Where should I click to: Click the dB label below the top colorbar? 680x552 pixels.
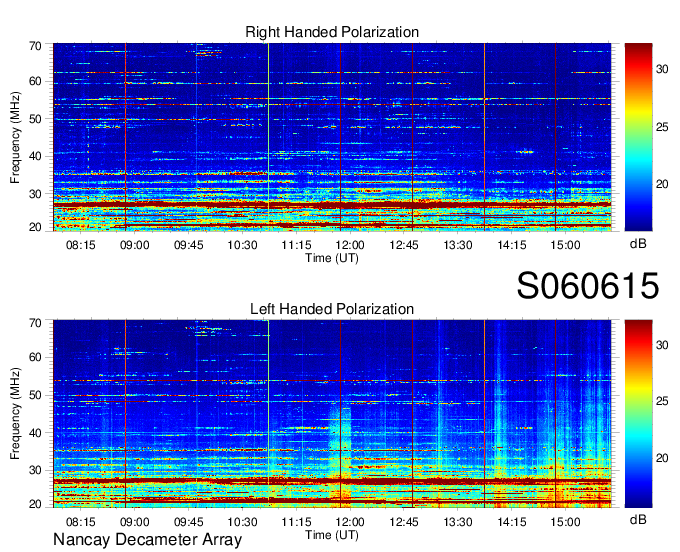point(638,244)
